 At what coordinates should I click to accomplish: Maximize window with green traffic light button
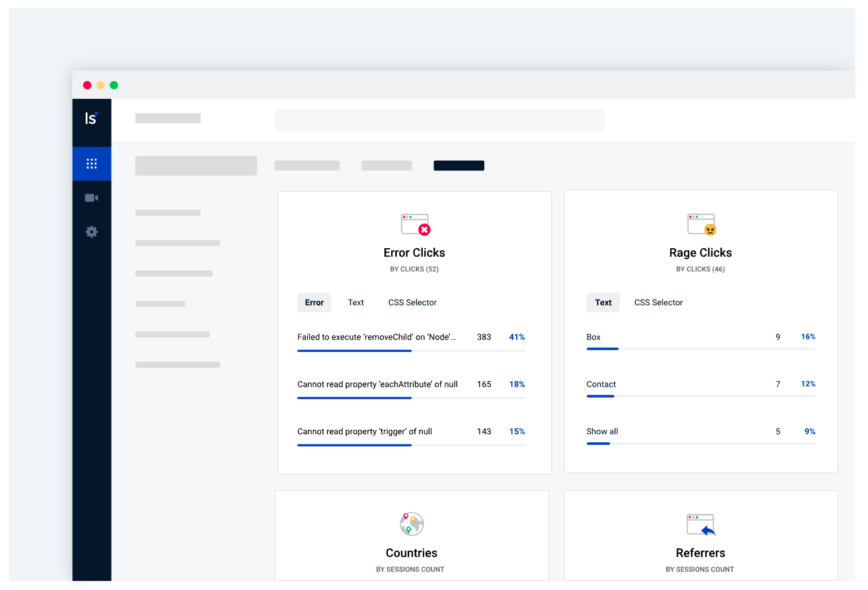click(x=114, y=85)
